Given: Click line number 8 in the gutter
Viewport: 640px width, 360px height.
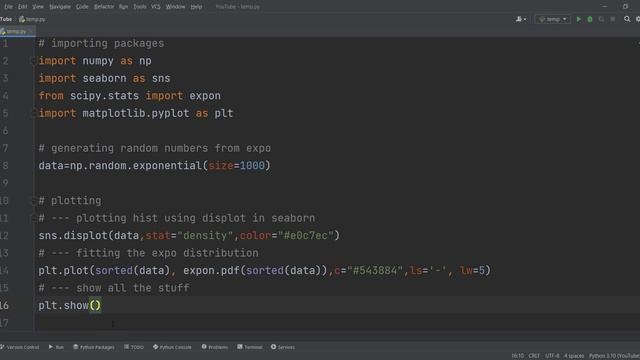Looking at the screenshot, I should pos(5,166).
